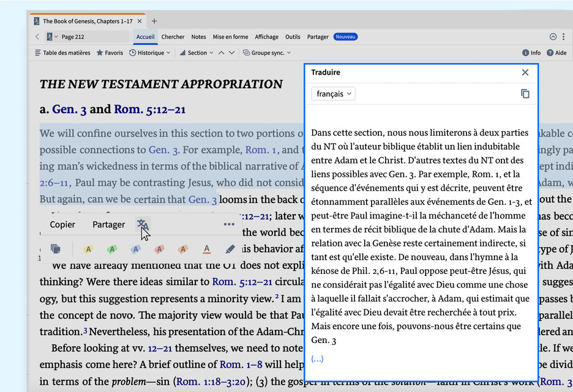Open the Gen. 3 link in the heading
The image size is (573, 392).
coord(69,109)
